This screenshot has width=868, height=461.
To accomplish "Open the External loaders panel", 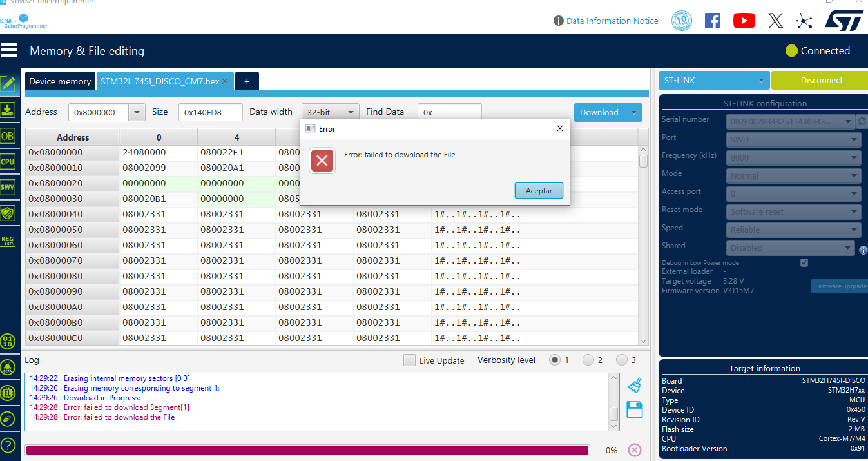I will 9,393.
